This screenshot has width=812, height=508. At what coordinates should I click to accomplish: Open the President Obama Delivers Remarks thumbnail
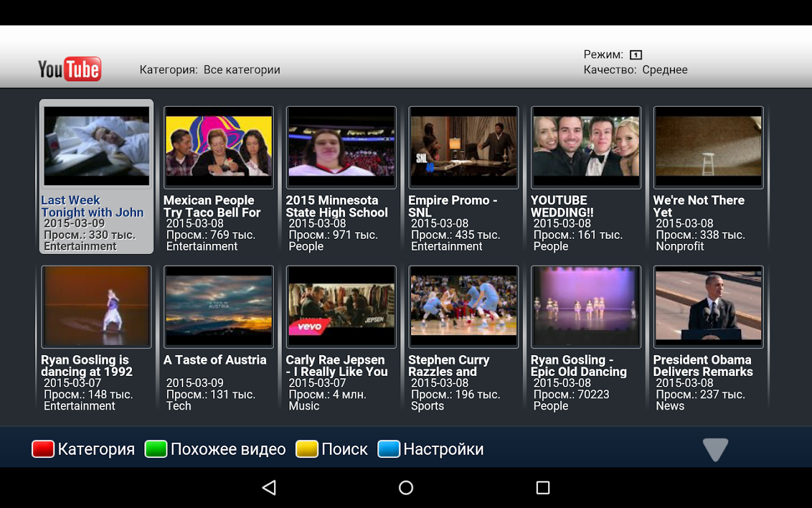pyautogui.click(x=708, y=307)
